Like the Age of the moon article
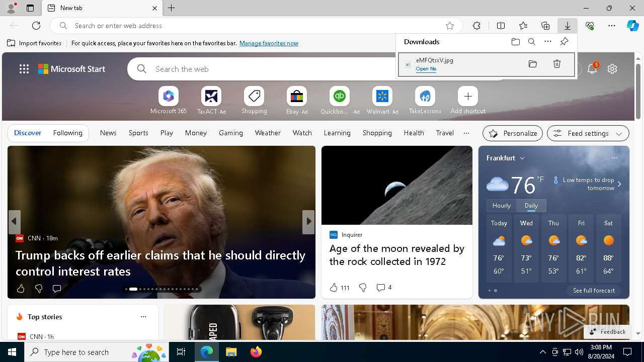Viewport: 644px width, 362px height. point(339,288)
